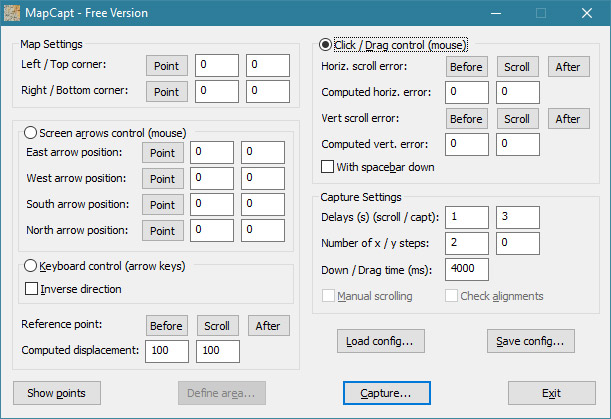Click the MapCapt app icon in title bar
This screenshot has width=611, height=419.
click(13, 13)
